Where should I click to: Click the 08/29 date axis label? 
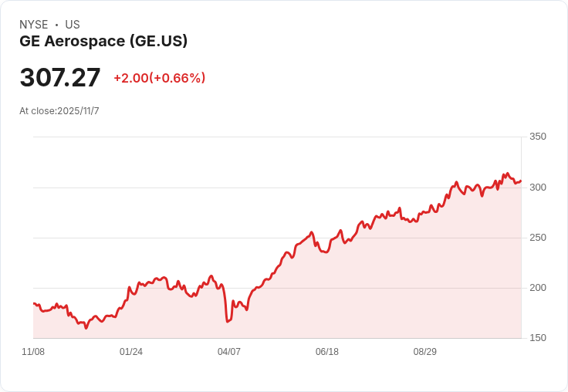pos(425,352)
